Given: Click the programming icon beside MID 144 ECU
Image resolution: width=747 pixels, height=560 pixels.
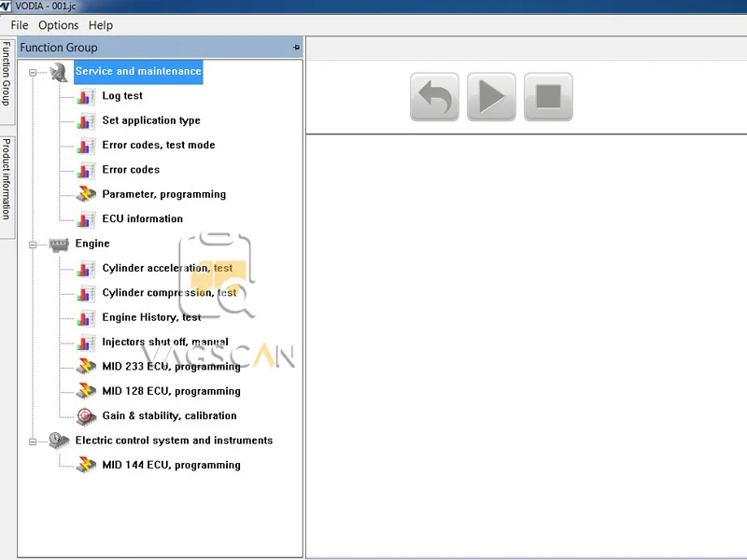Looking at the screenshot, I should click(86, 465).
